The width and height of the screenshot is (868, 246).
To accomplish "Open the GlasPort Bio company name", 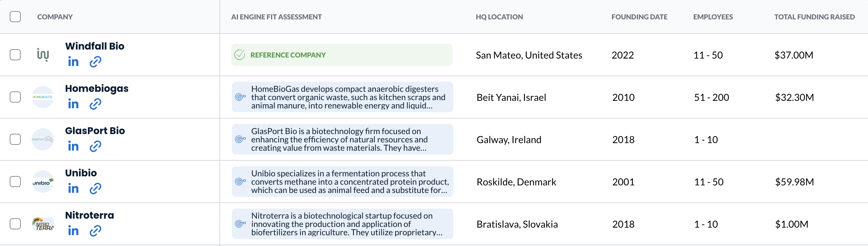I will coord(95,131).
